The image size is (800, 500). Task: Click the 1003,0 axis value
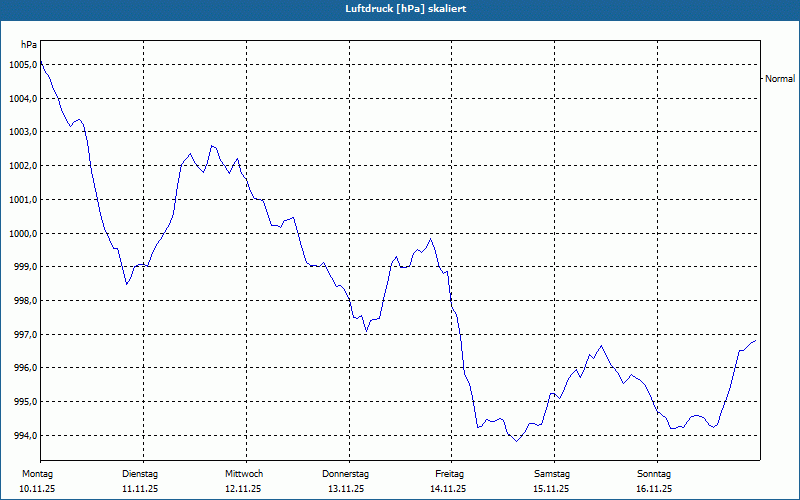pos(23,132)
